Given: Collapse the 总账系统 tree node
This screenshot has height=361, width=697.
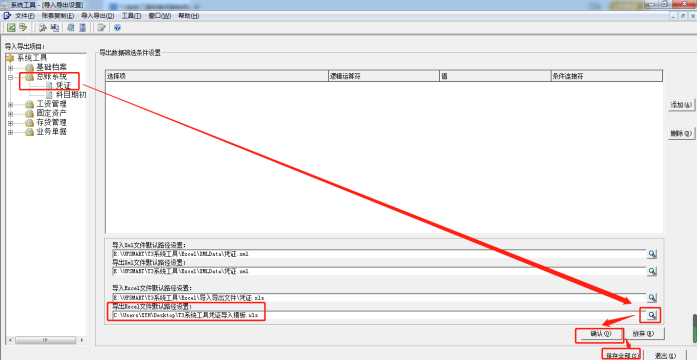Looking at the screenshot, I should [x=10, y=77].
